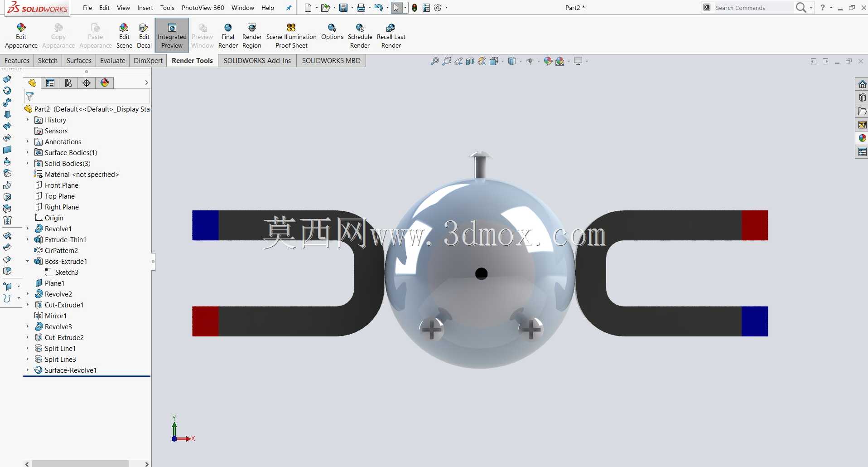Open the PropertyManager tab
The width and height of the screenshot is (868, 467).
point(50,83)
